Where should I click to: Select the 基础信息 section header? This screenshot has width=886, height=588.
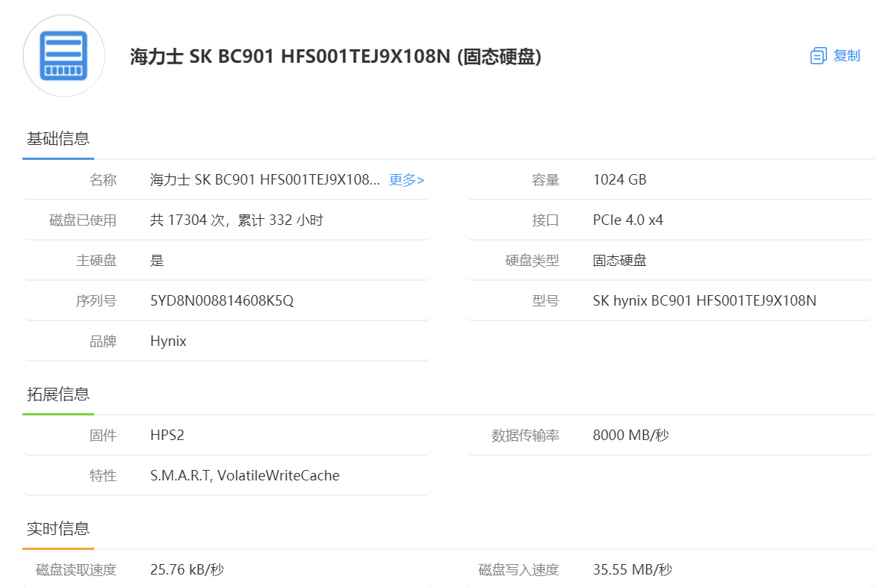coord(58,139)
